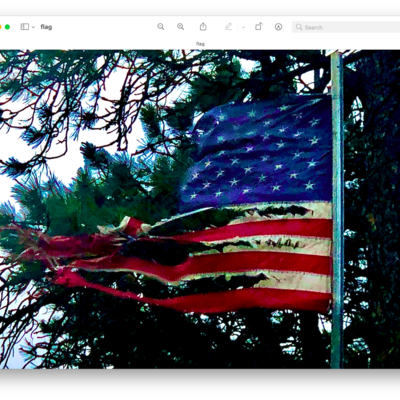400x400 pixels.
Task: Minimize window with the yellow button
Action: pos(0,27)
